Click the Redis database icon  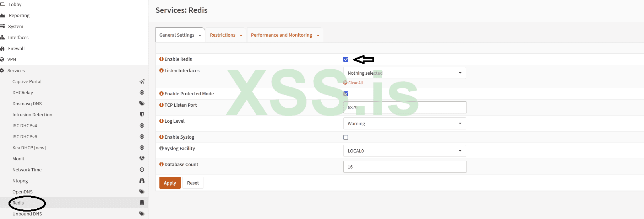(142, 203)
